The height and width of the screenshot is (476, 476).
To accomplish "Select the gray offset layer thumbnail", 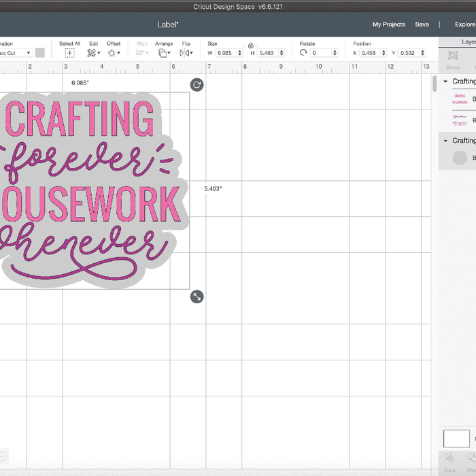I will click(x=460, y=158).
